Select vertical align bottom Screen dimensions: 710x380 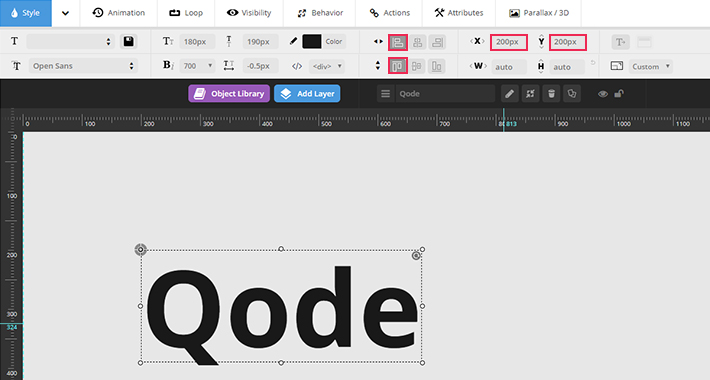click(x=437, y=66)
